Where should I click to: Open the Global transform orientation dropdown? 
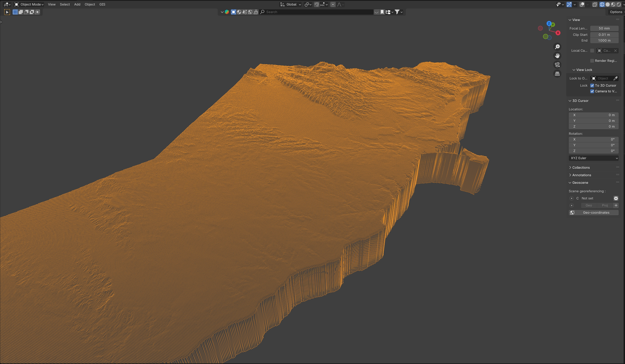click(x=291, y=4)
